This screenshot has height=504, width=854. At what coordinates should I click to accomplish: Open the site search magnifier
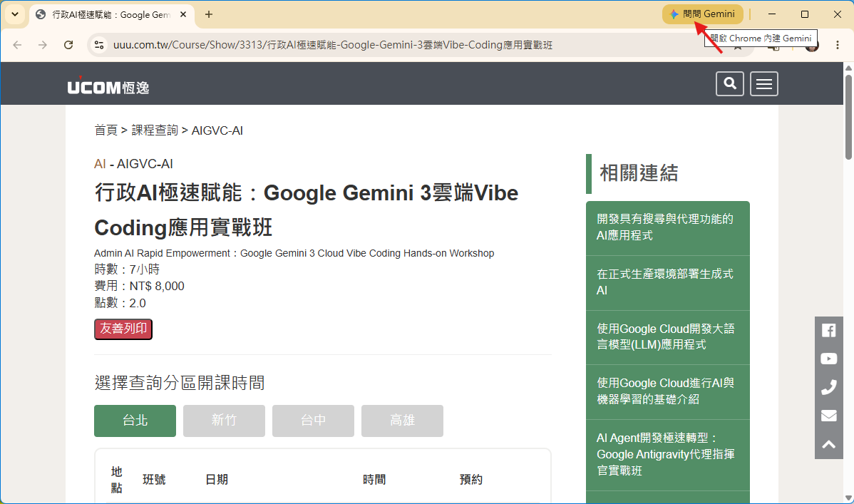pyautogui.click(x=730, y=83)
